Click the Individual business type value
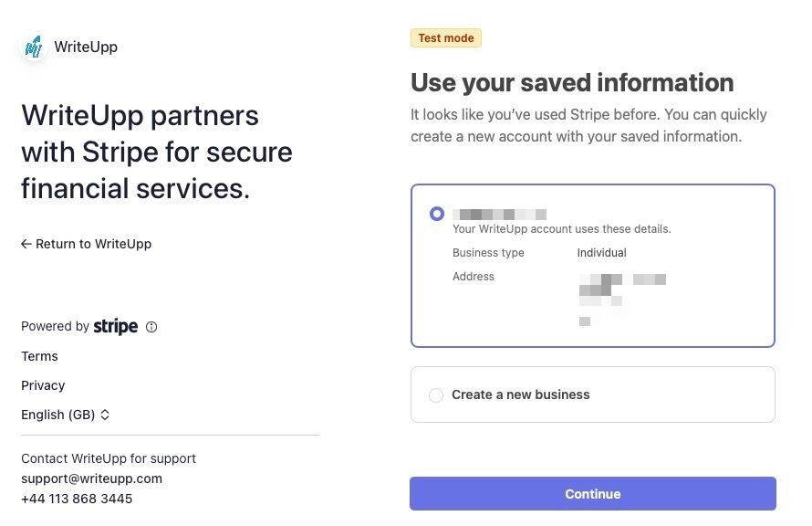 tap(601, 253)
